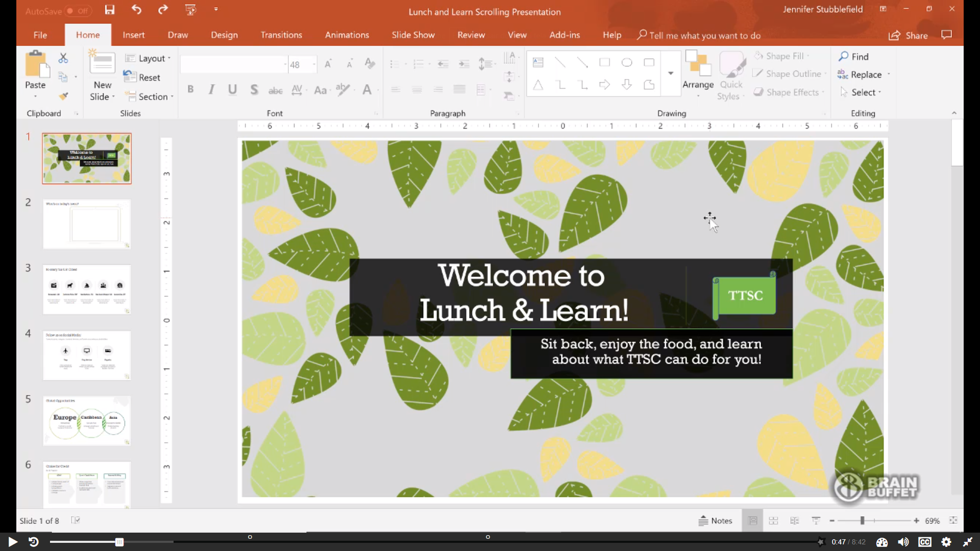Select the Oval shape in the shapes gallery
This screenshot has width=980, height=551.
(x=627, y=62)
